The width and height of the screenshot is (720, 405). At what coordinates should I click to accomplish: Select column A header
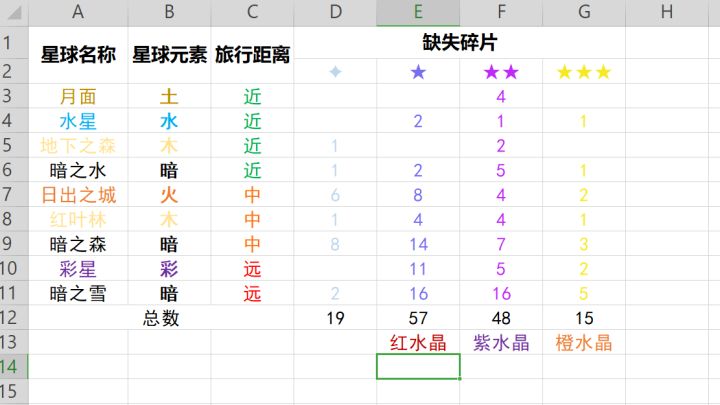click(x=78, y=12)
